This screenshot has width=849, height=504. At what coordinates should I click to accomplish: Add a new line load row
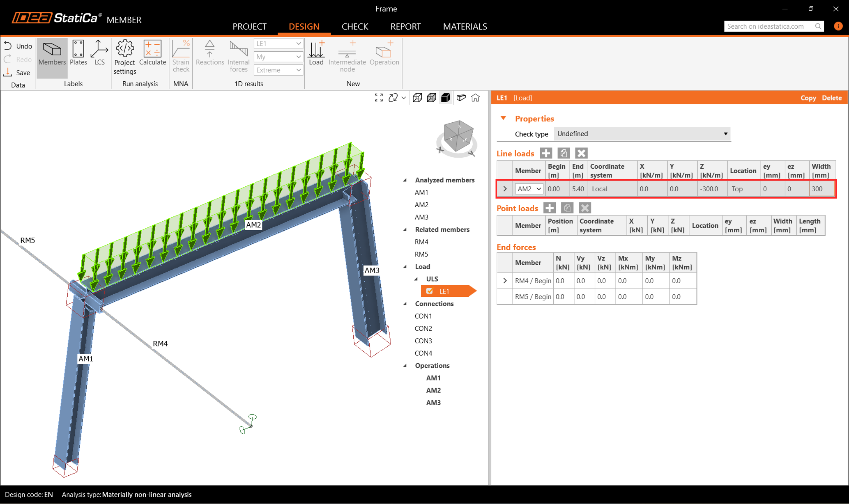546,153
